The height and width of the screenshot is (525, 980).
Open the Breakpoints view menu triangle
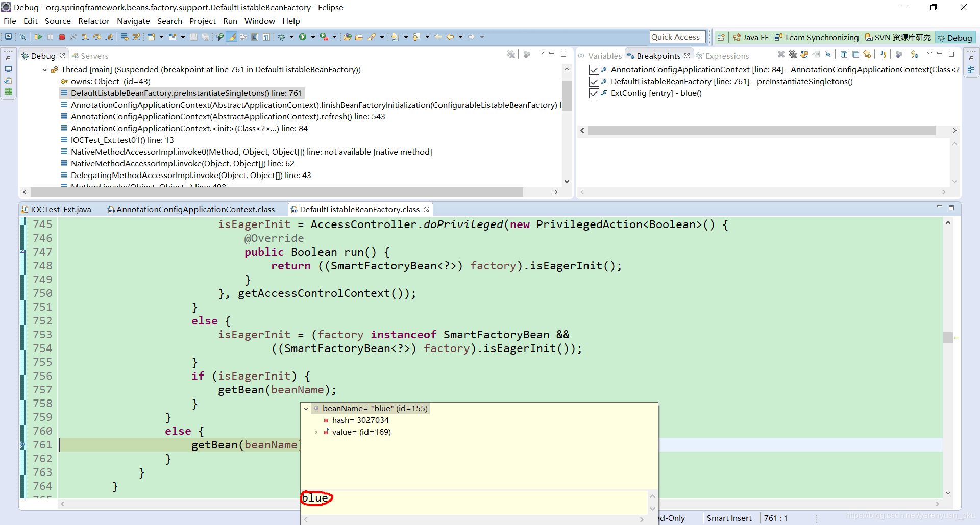[x=929, y=54]
